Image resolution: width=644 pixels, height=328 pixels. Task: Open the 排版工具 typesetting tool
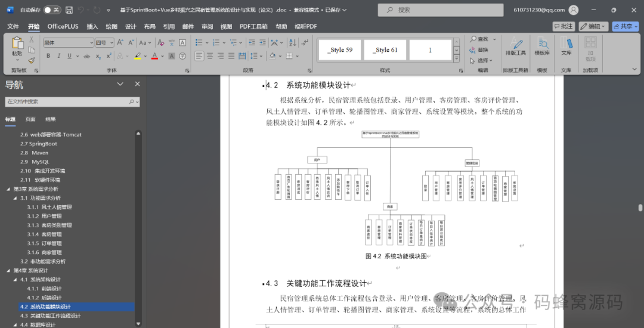515,47
